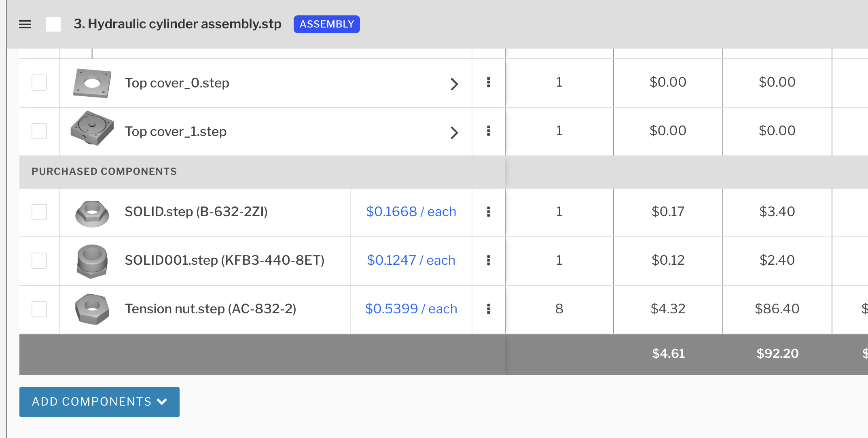Image resolution: width=868 pixels, height=438 pixels.
Task: Open kebab menu for Top cover_0.step
Action: tap(488, 83)
